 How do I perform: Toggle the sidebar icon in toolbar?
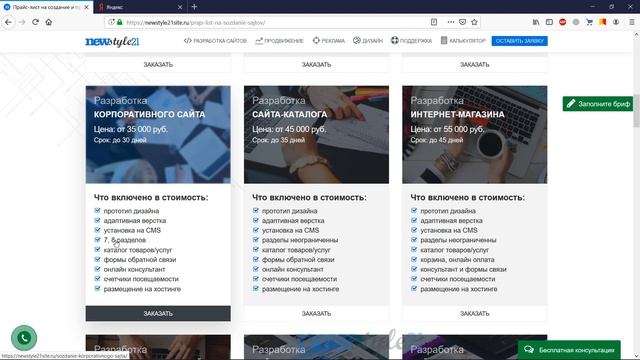(x=549, y=22)
